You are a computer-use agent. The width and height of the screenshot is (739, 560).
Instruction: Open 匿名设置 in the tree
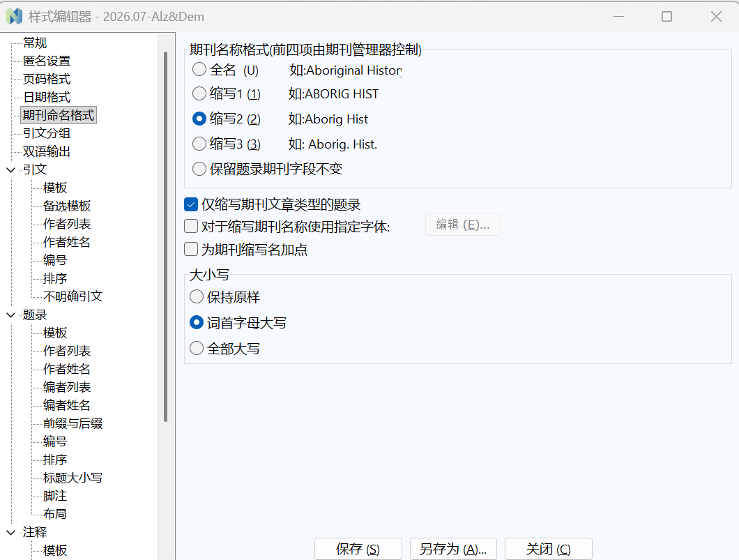coord(47,61)
